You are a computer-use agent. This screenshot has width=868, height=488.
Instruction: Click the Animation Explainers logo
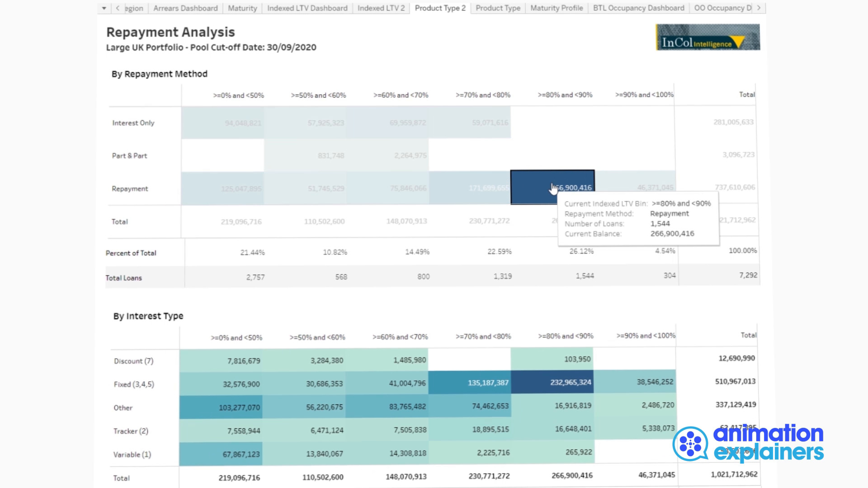pos(748,443)
